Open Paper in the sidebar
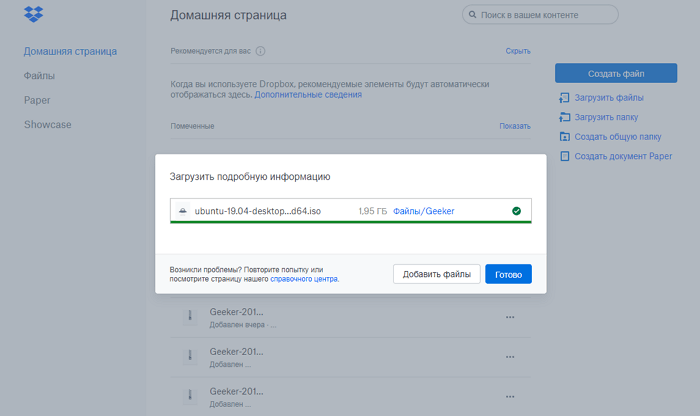The height and width of the screenshot is (416, 700). (37, 100)
